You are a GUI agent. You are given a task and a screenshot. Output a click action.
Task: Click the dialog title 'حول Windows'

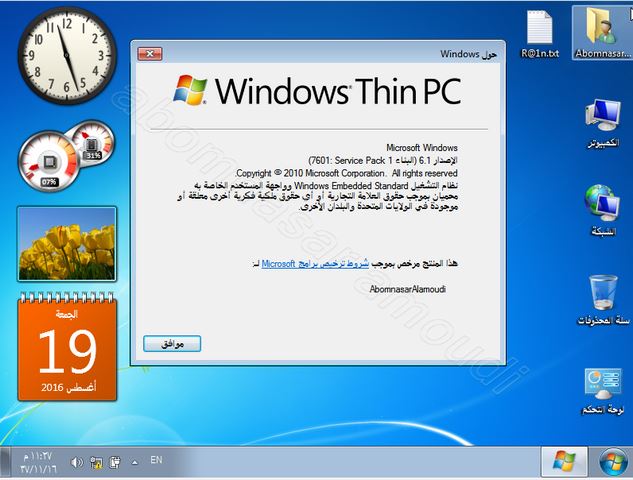(468, 54)
